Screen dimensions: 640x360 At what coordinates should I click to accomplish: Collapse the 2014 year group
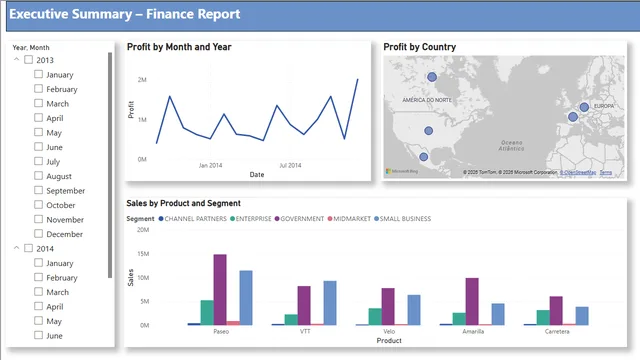coord(16,248)
